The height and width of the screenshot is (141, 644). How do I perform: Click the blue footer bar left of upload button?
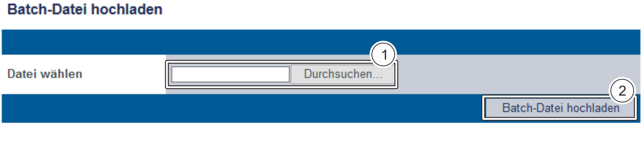[x=241, y=108]
